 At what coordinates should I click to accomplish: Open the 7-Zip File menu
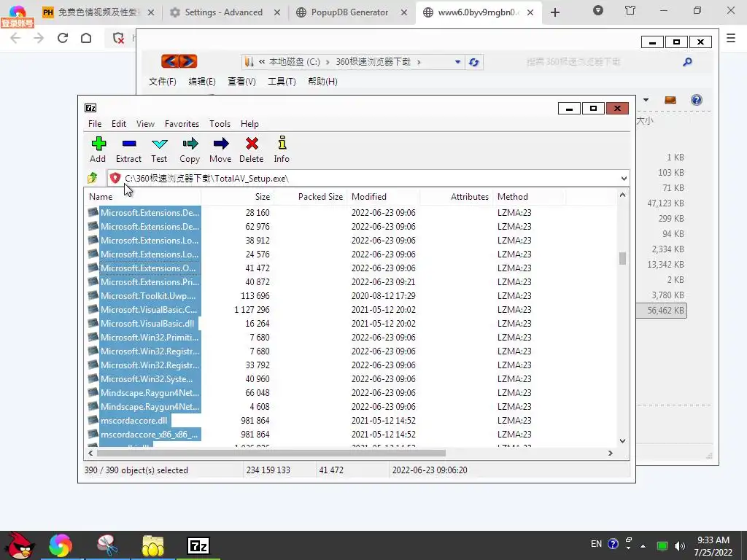click(95, 124)
